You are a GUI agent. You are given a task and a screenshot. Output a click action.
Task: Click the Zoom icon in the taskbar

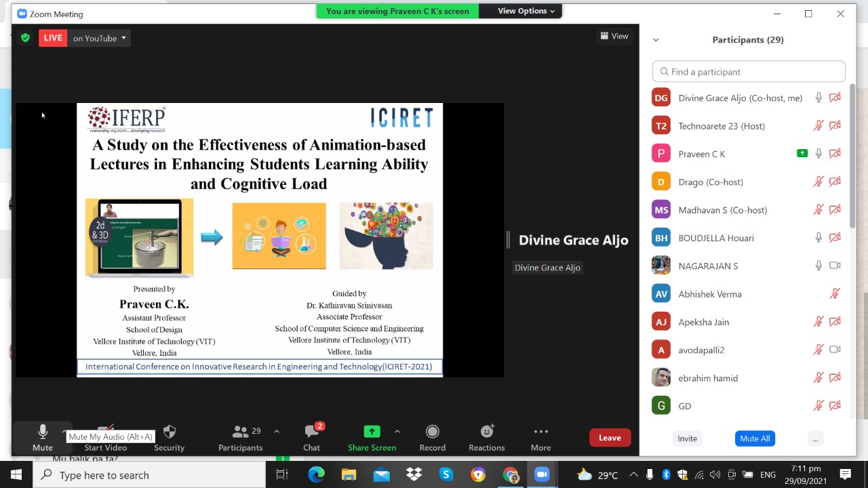(542, 474)
